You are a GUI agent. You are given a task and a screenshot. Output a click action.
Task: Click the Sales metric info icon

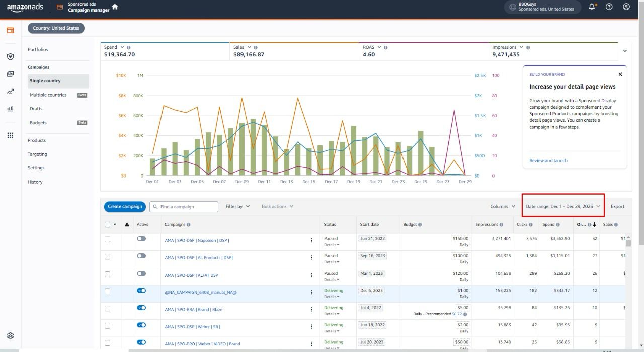tap(256, 47)
